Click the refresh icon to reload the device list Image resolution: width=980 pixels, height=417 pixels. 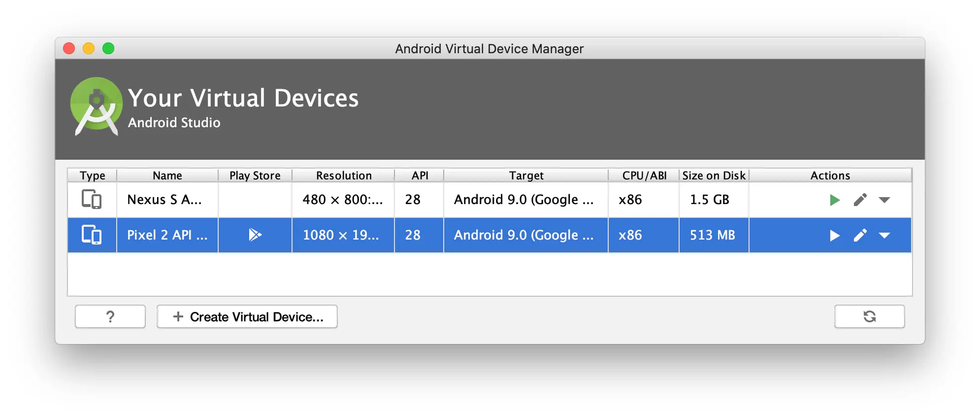point(869,316)
